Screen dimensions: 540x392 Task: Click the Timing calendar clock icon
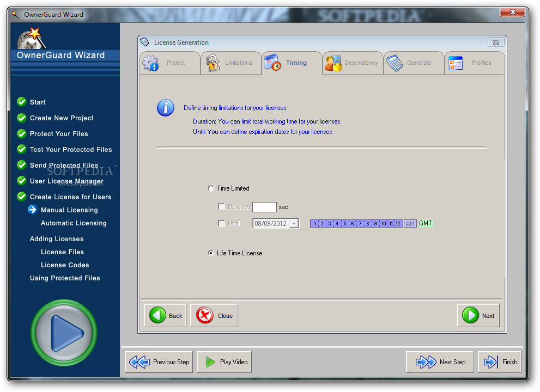pos(272,63)
